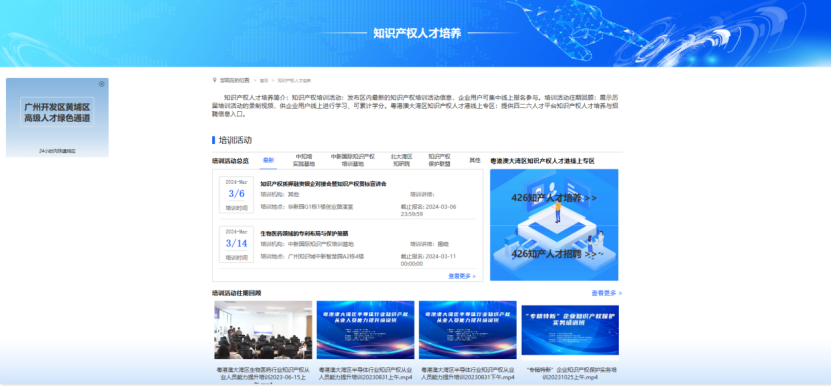Open the tab beginning with 北大湾区
Viewport: 831px width, 387px height.
coord(402,160)
